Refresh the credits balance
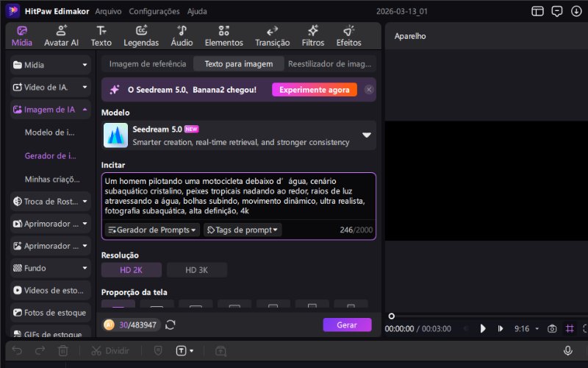The width and height of the screenshot is (588, 368). (171, 325)
